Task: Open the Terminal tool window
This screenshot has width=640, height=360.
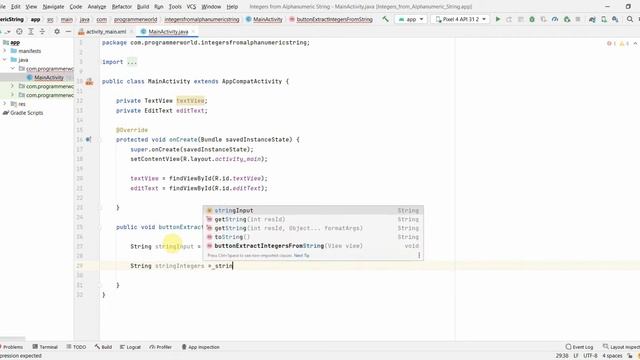Action: click(x=45, y=347)
